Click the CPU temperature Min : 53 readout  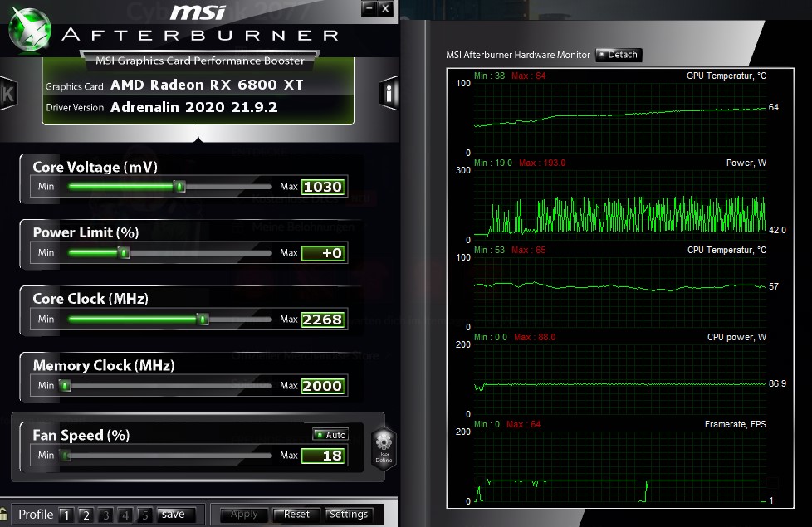[x=489, y=250]
